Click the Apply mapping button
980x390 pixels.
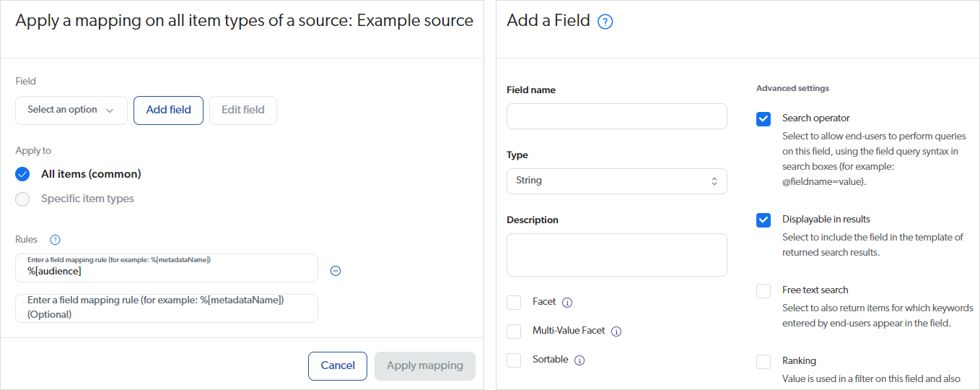point(425,366)
